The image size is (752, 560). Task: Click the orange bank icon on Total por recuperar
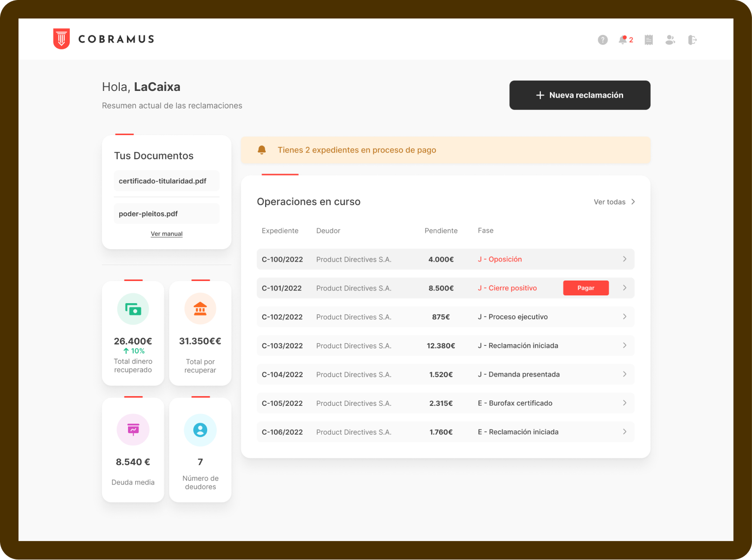[x=200, y=309]
